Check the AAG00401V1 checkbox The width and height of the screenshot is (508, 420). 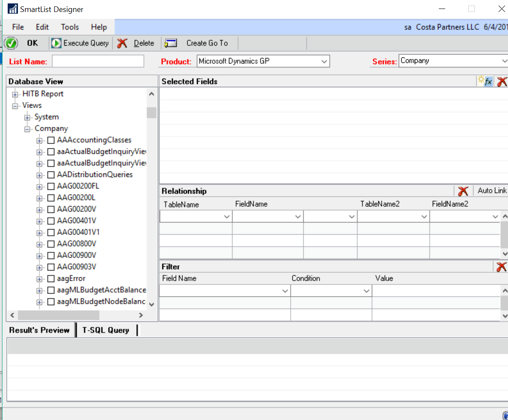tap(51, 232)
